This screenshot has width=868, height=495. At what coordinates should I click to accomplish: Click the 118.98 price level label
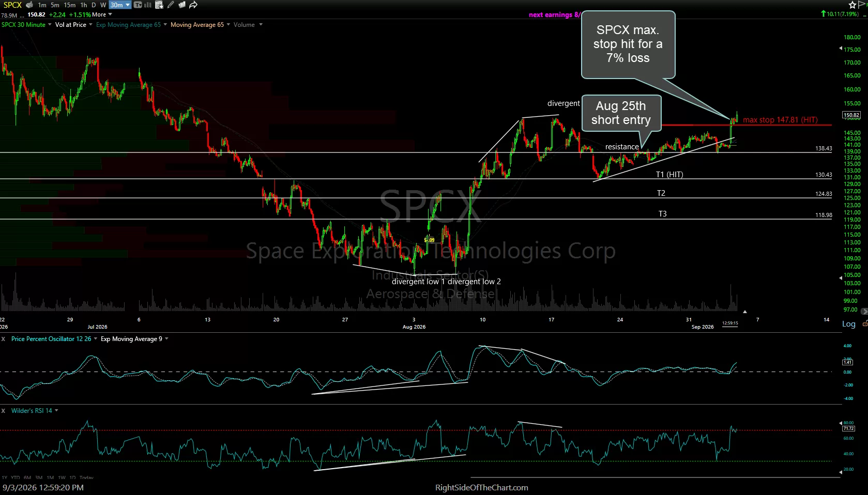click(x=824, y=215)
